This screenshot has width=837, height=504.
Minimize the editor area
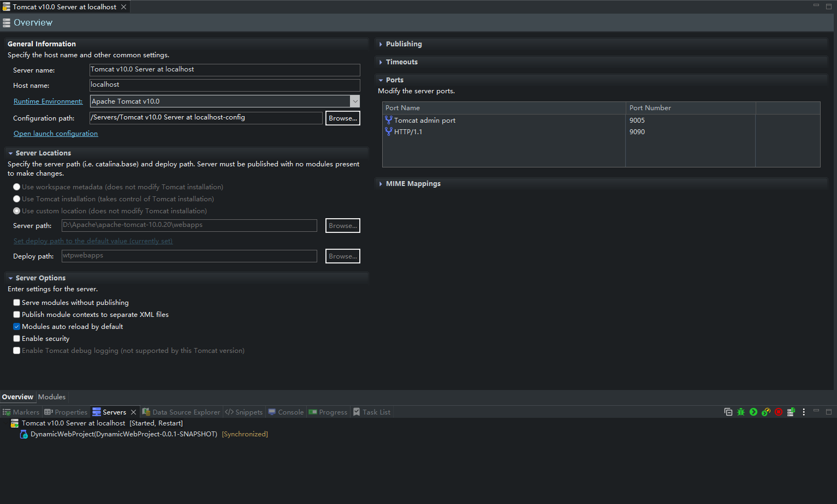tap(816, 5)
